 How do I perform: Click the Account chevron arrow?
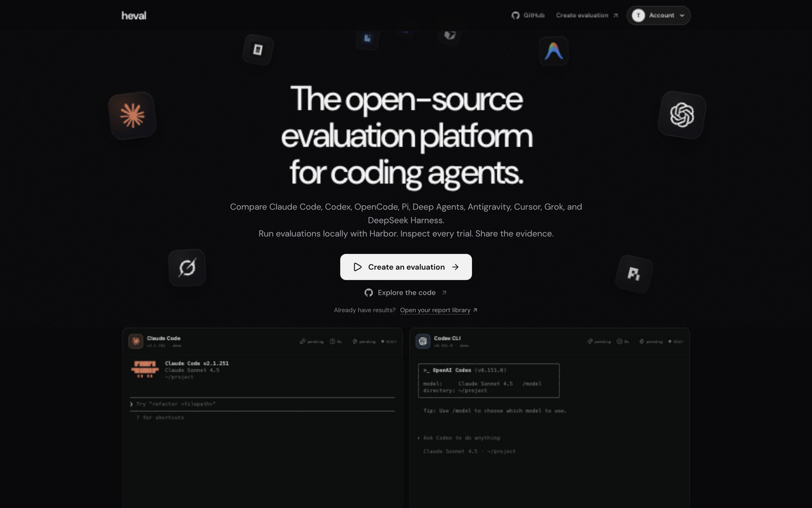(682, 15)
